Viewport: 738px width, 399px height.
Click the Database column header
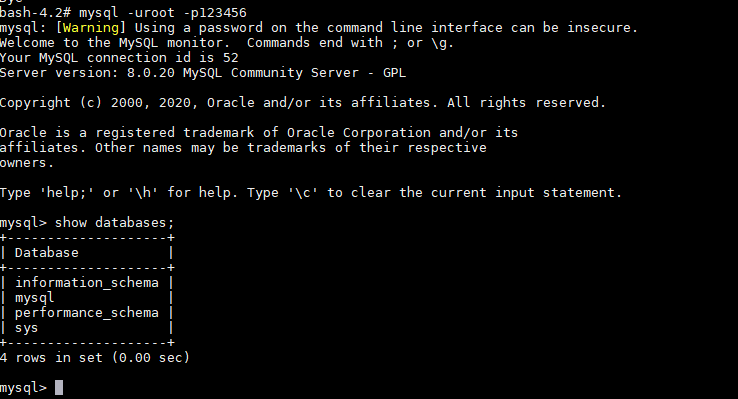point(47,253)
